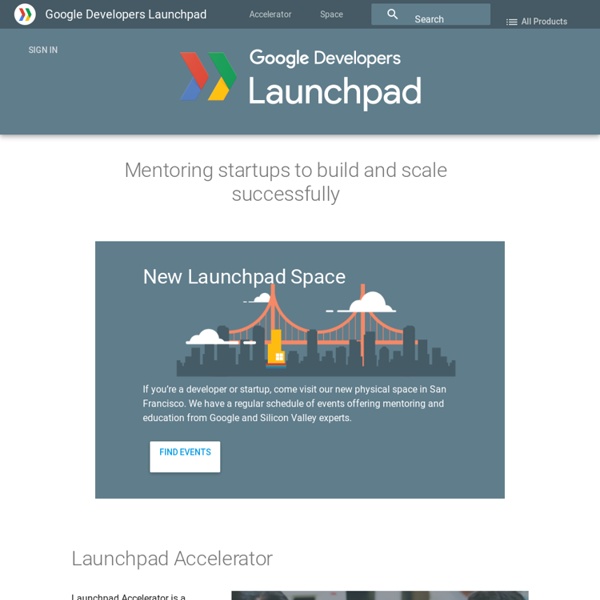This screenshot has height=600, width=600.
Task: Click the Google Developers logo icon
Action: (x=25, y=15)
